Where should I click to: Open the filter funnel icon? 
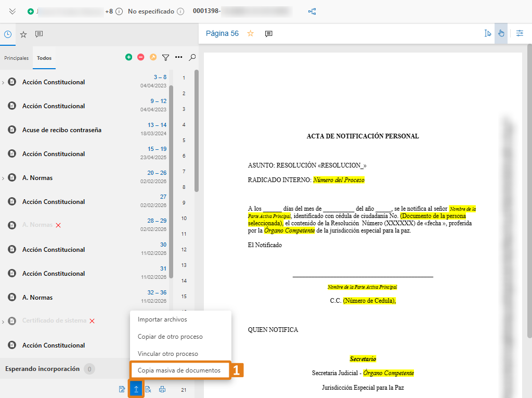[x=165, y=57]
